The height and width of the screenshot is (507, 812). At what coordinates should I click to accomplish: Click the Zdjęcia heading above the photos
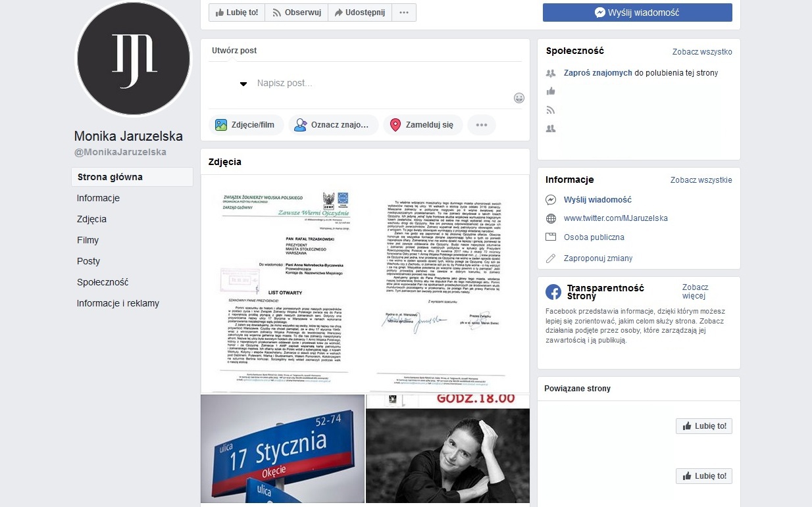pyautogui.click(x=225, y=162)
